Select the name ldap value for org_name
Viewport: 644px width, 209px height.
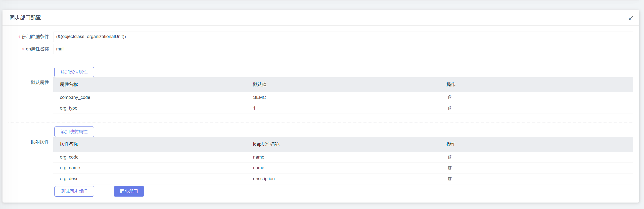[x=259, y=168]
